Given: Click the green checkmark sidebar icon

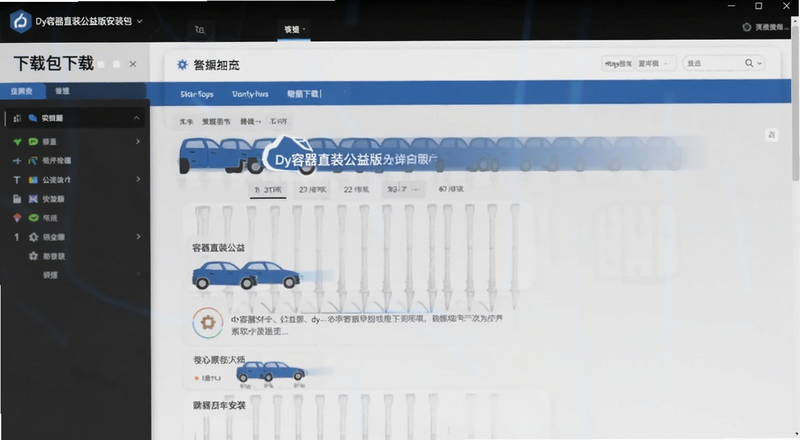Looking at the screenshot, I should point(17,141).
